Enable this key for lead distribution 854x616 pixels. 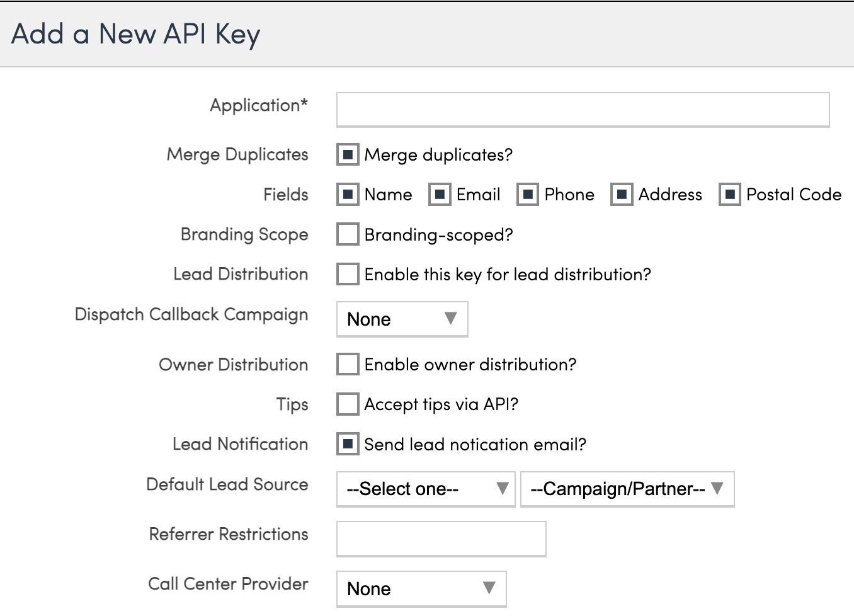(x=348, y=274)
